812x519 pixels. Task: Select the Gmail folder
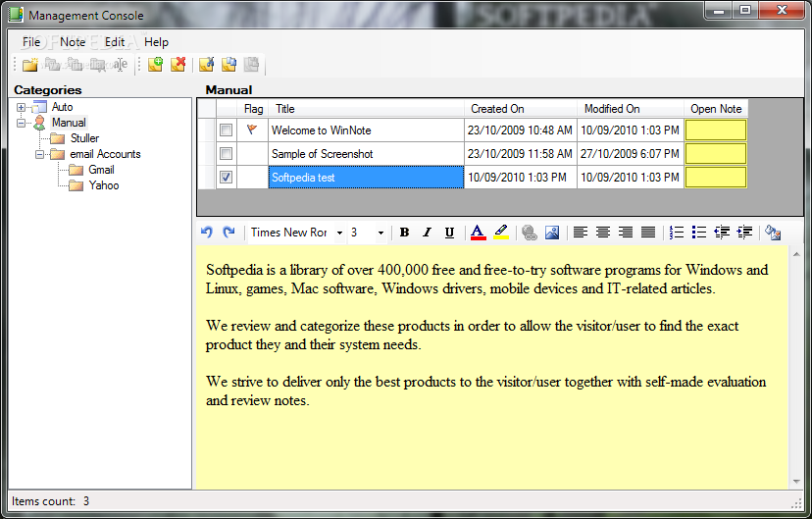coord(101,170)
